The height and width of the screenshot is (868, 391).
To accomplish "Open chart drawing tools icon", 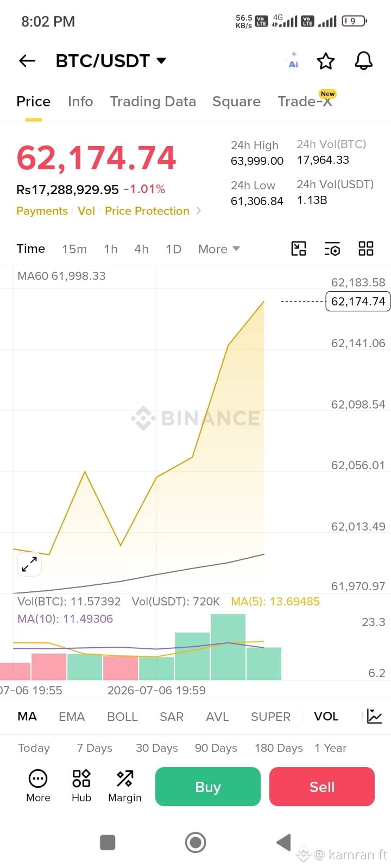I will point(299,248).
